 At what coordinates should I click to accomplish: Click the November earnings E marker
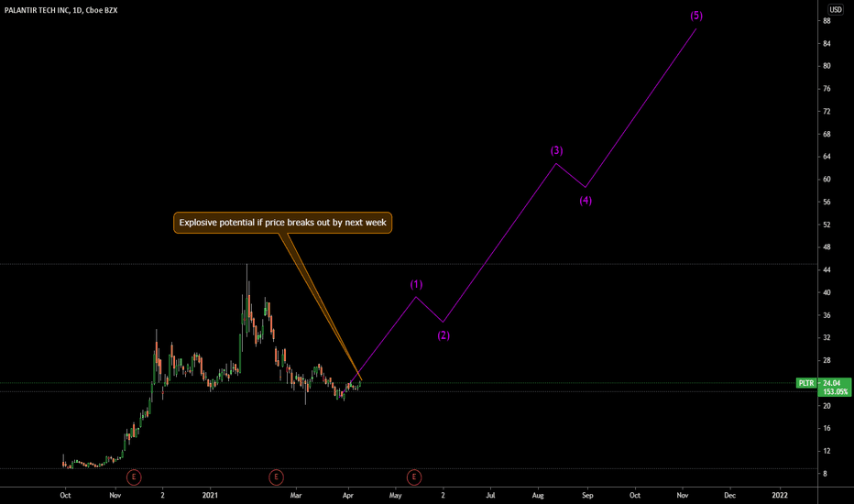(134, 477)
